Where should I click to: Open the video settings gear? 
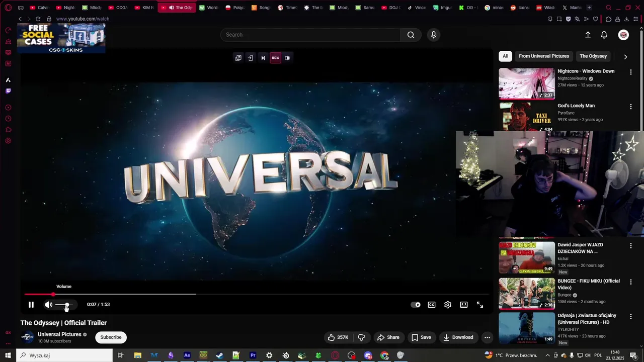(x=448, y=305)
